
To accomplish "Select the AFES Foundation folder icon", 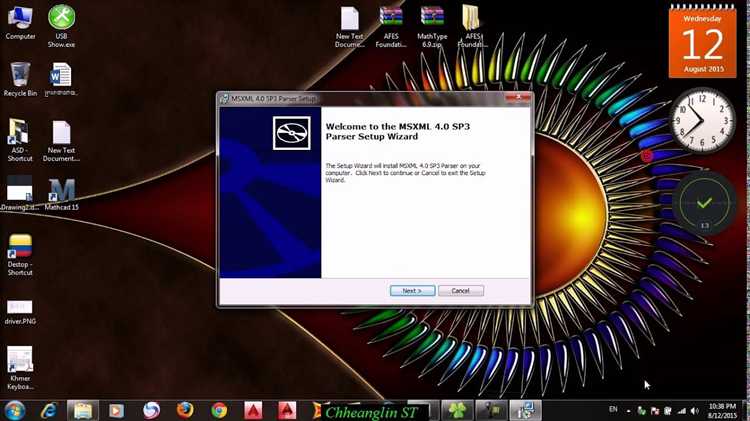I will [472, 27].
